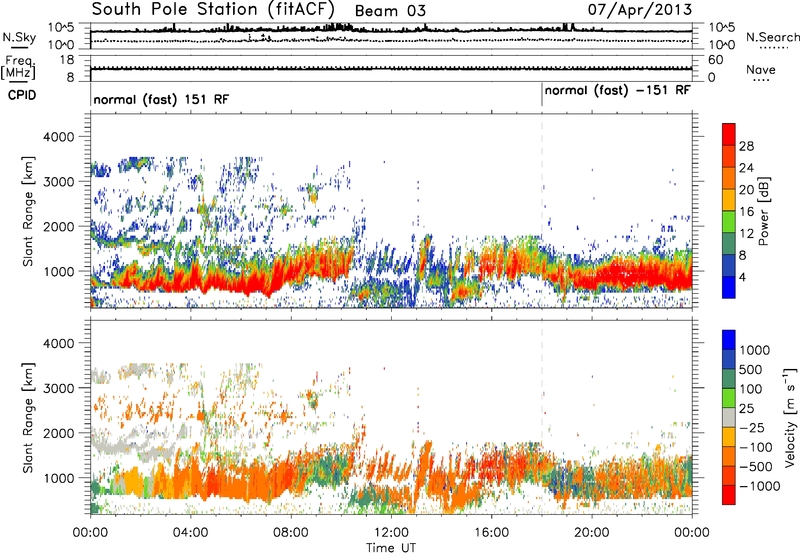The height and width of the screenshot is (554, 800).
Task: Click the '08:00' time tick label
Action: [290, 533]
